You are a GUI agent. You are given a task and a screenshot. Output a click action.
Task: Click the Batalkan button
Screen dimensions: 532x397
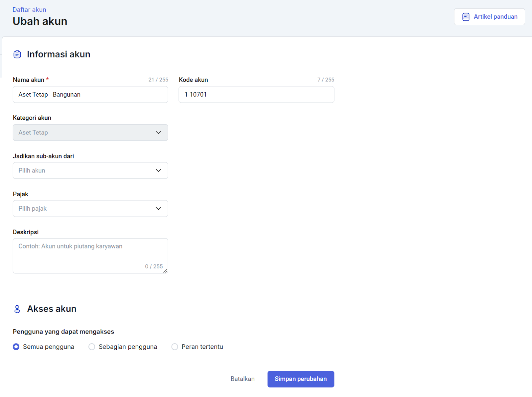pos(243,379)
